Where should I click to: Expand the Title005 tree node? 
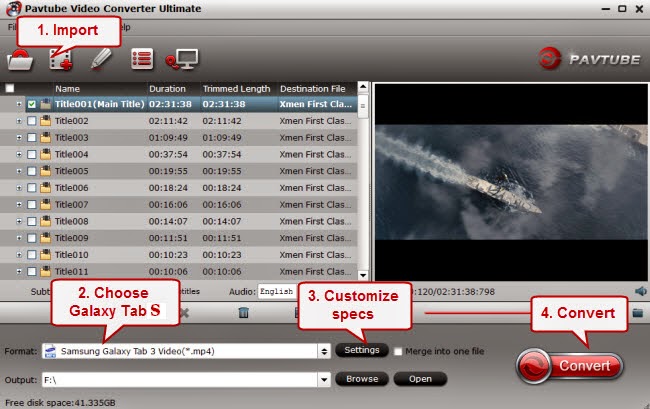click(x=19, y=171)
